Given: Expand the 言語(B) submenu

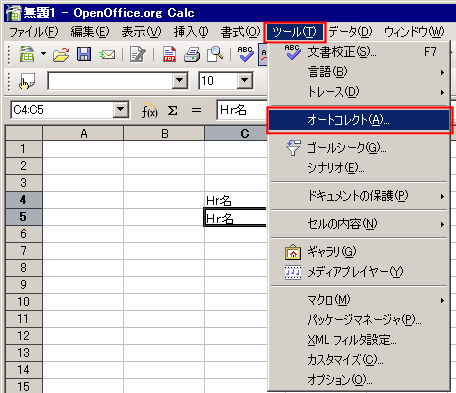Looking at the screenshot, I should tap(359, 72).
